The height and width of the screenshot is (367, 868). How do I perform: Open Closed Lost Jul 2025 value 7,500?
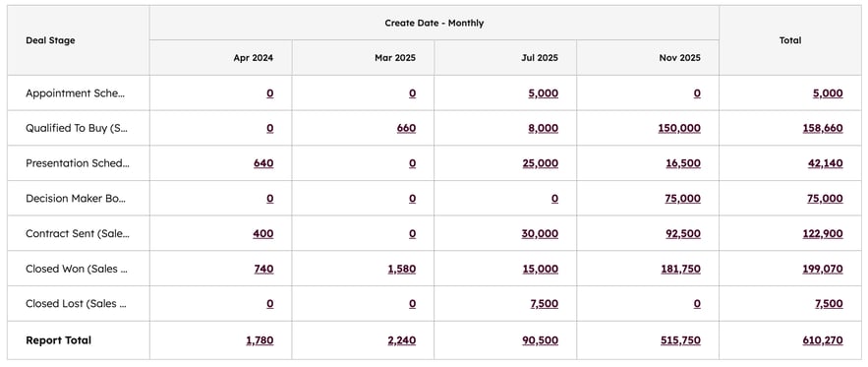[544, 304]
